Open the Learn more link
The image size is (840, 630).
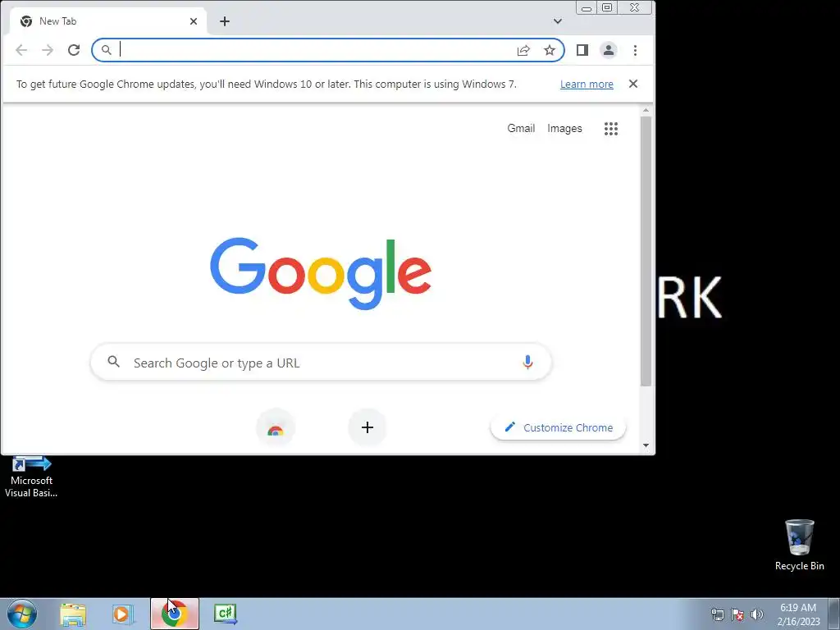587,84
